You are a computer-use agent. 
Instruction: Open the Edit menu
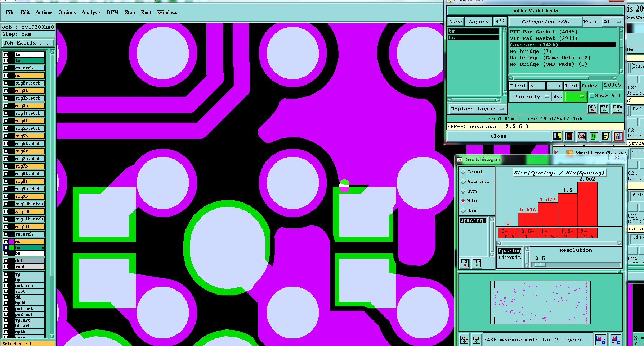(25, 12)
